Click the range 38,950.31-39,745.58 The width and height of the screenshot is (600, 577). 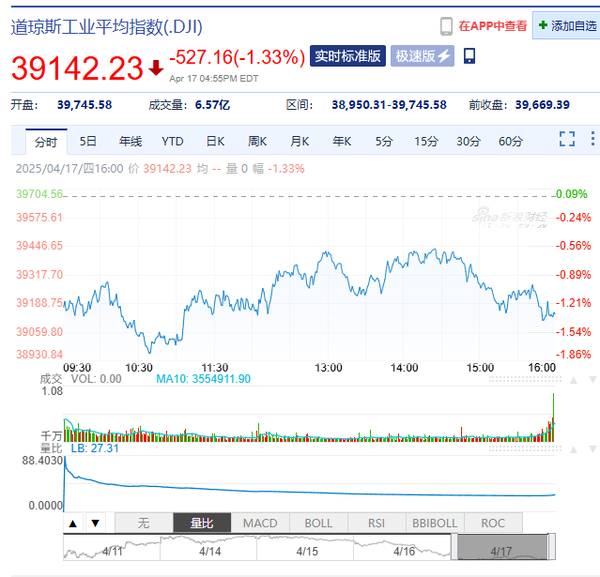coord(389,105)
